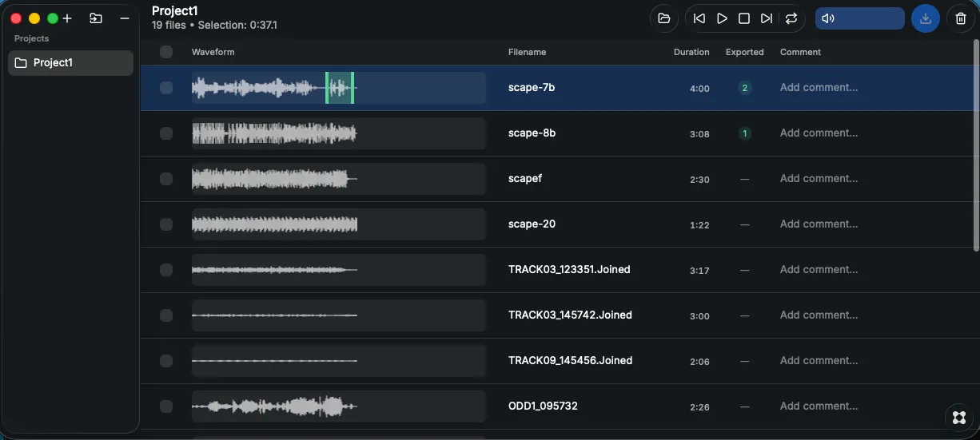Click the Project1 title in header
Image resolution: width=980 pixels, height=440 pixels.
[174, 11]
